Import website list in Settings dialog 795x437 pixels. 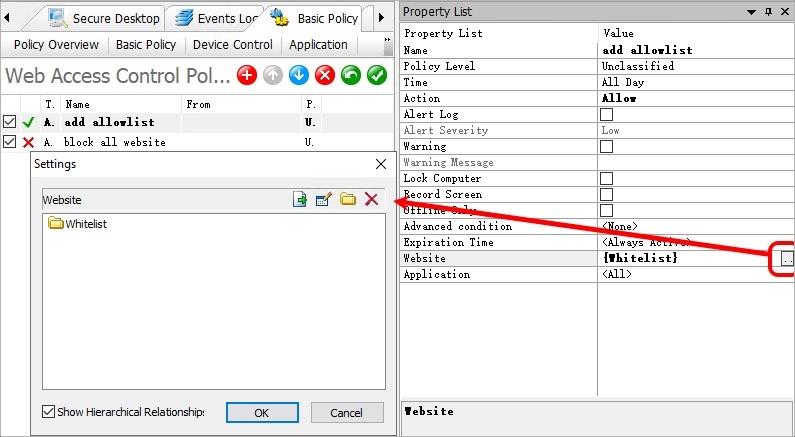[300, 199]
